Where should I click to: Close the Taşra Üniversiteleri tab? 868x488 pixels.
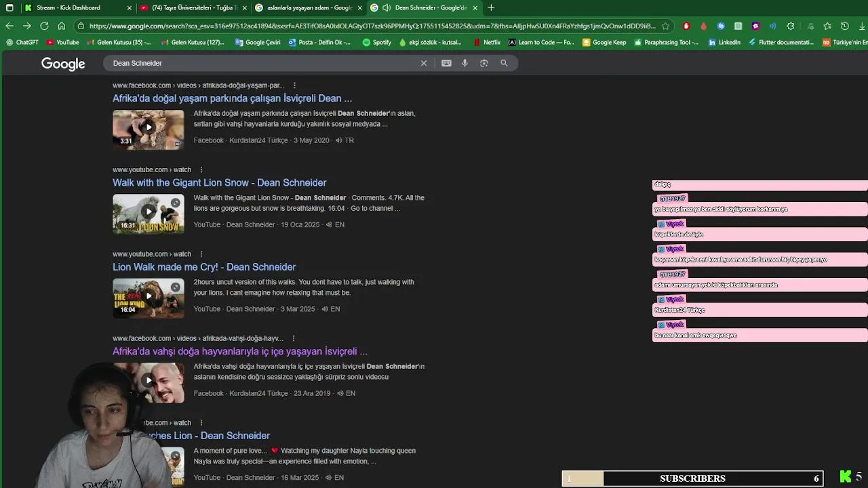(x=244, y=7)
